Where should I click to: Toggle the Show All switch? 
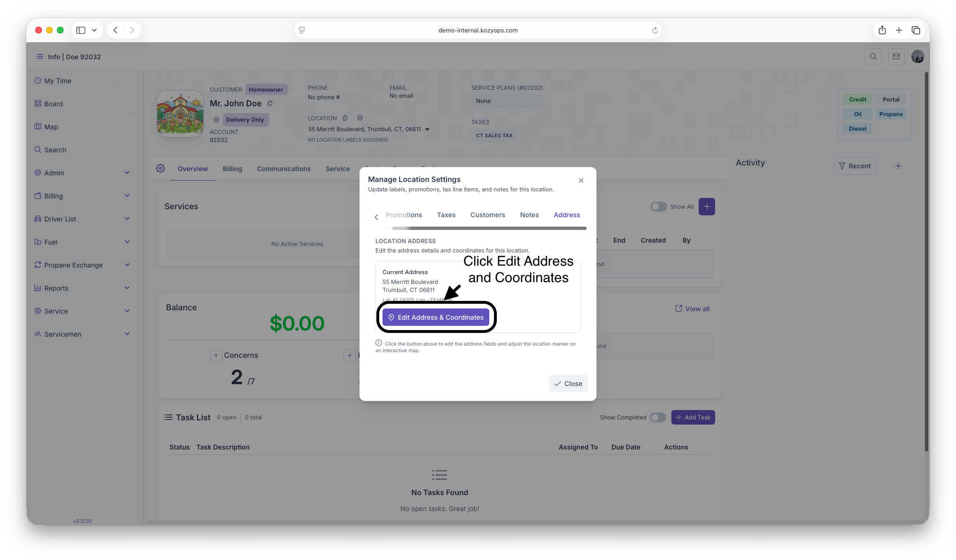tap(658, 206)
